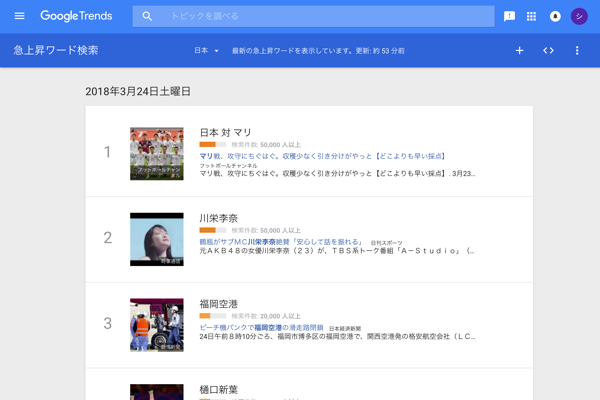This screenshot has width=600, height=400.
Task: Open the Google apps grid
Action: 531,16
